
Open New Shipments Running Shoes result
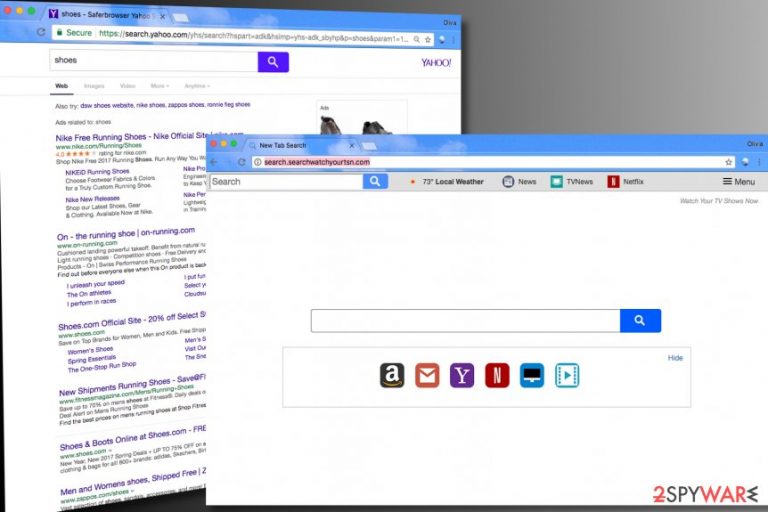tap(132, 385)
